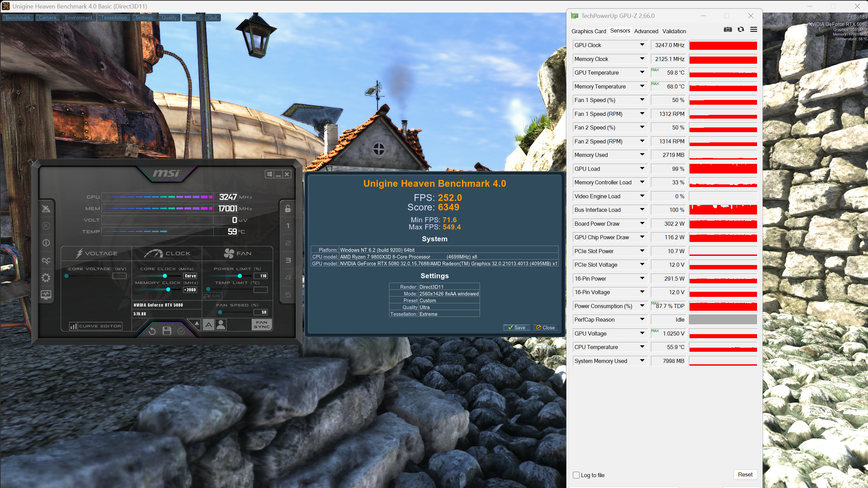Apply Afterburner settings with the checkmark

click(181, 331)
